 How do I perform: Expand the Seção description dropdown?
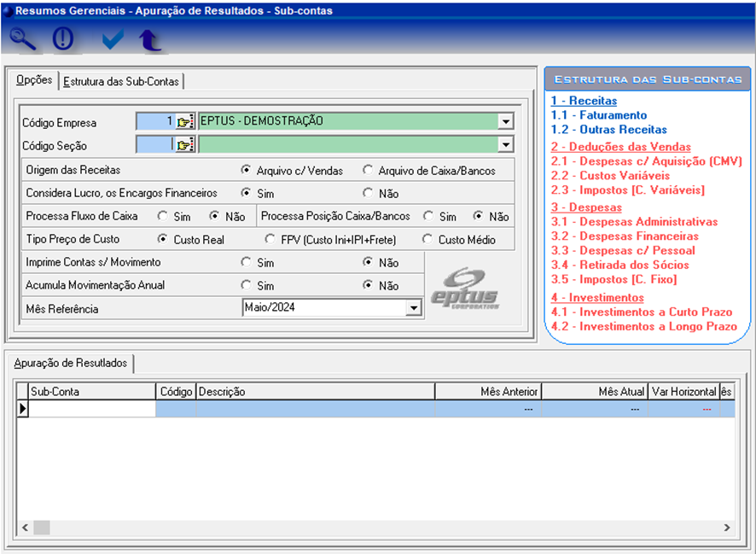(505, 145)
